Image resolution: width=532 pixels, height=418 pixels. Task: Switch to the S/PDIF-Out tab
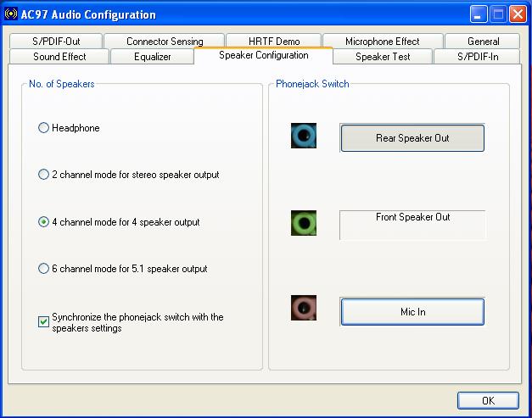(x=56, y=41)
